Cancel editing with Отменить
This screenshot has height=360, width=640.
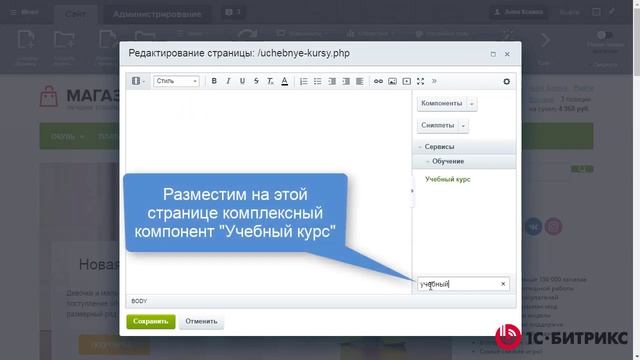201,322
